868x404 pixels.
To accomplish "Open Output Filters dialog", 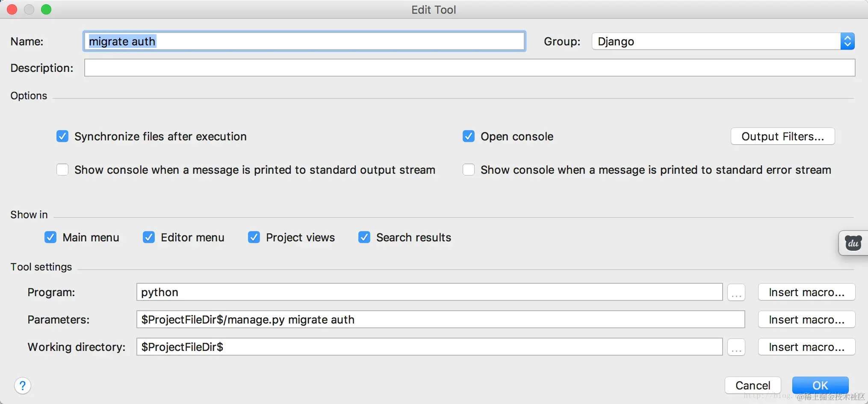I will tap(782, 137).
